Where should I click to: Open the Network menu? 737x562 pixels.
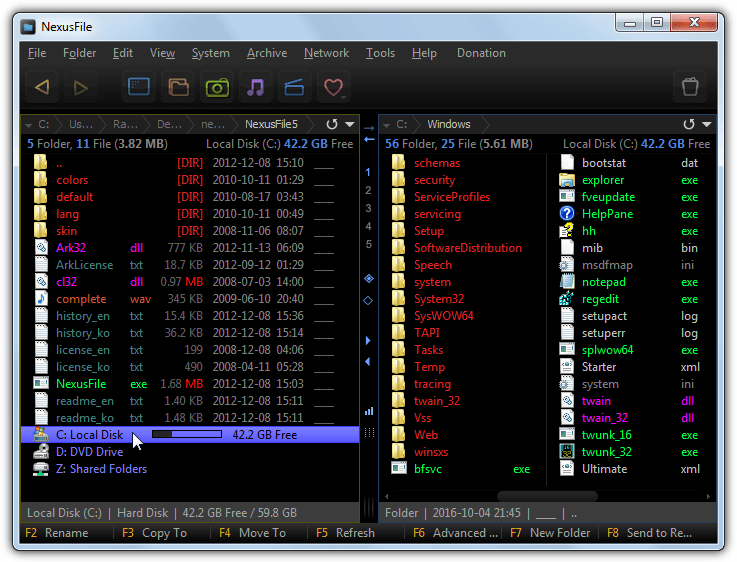pos(326,53)
